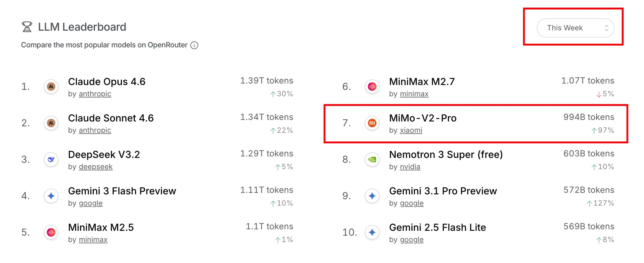Click the MiniMax icon beside MiniMax M2.5
Viewport: 644px width, 263px height.
(x=51, y=232)
